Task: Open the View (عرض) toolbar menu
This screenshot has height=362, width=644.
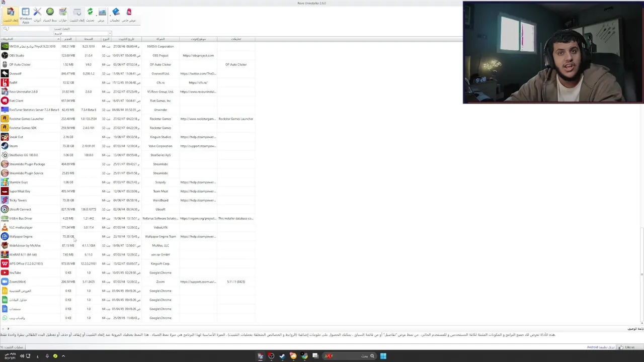Action: [x=102, y=15]
